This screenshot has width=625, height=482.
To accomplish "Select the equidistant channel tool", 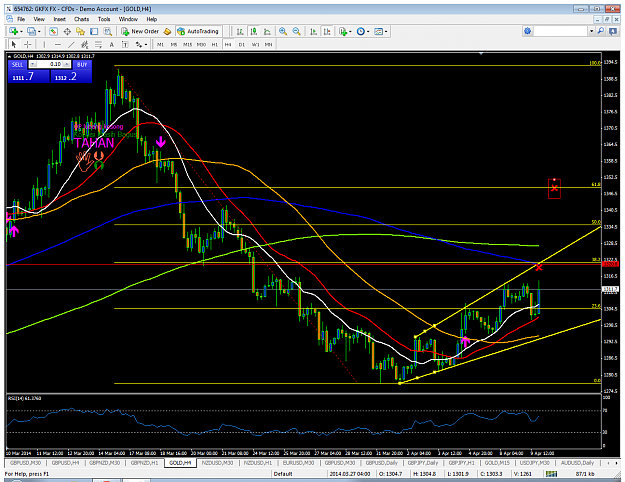I will click(x=85, y=44).
